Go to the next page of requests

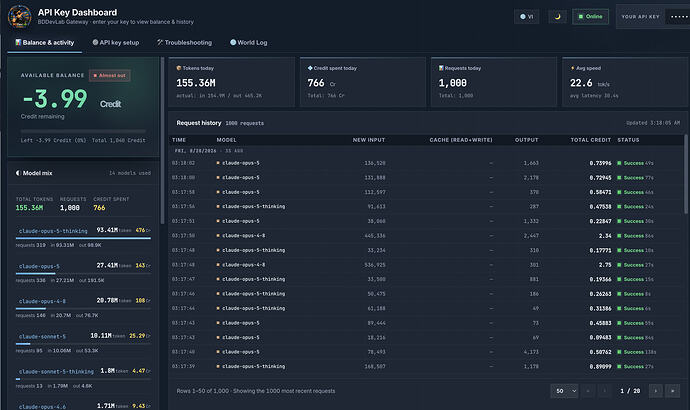coord(656,391)
